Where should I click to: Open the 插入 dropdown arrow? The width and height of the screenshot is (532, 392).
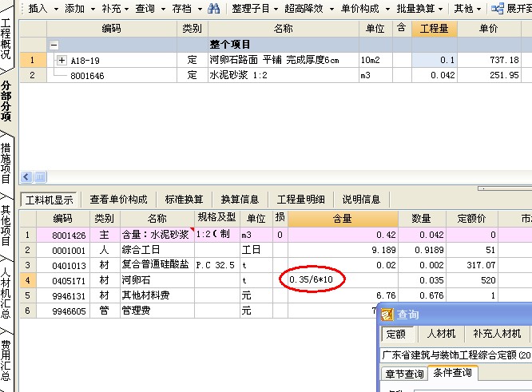[57, 9]
